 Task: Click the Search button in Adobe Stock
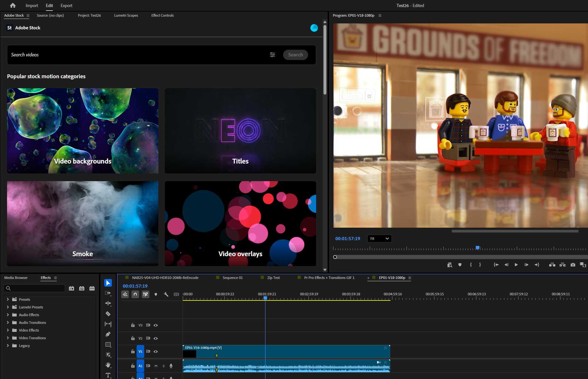pyautogui.click(x=295, y=55)
